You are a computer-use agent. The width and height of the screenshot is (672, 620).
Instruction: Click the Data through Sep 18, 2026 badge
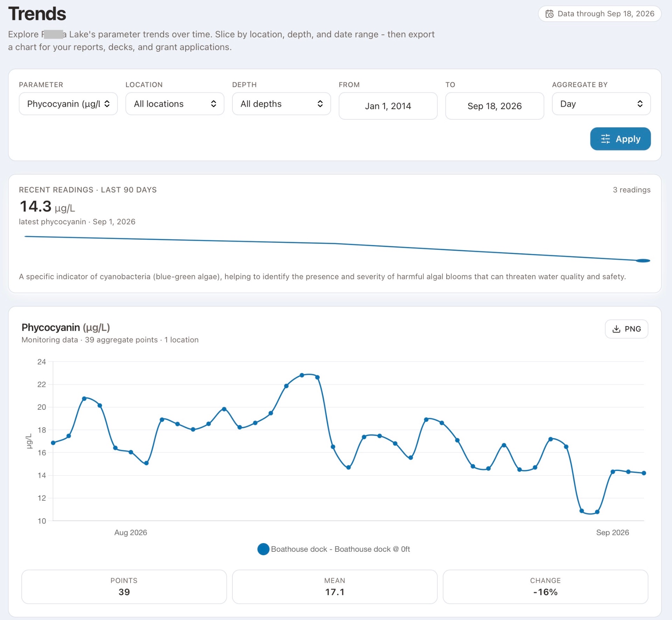click(600, 14)
